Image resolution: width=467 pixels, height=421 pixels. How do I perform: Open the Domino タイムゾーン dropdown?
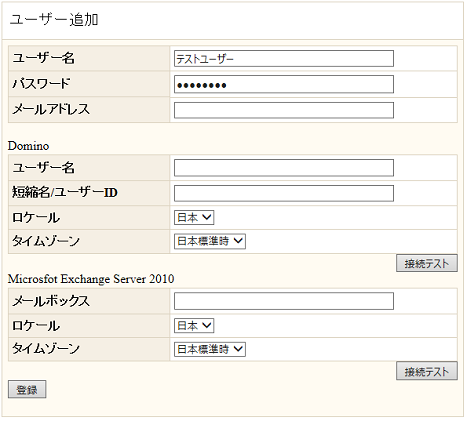[x=210, y=241]
